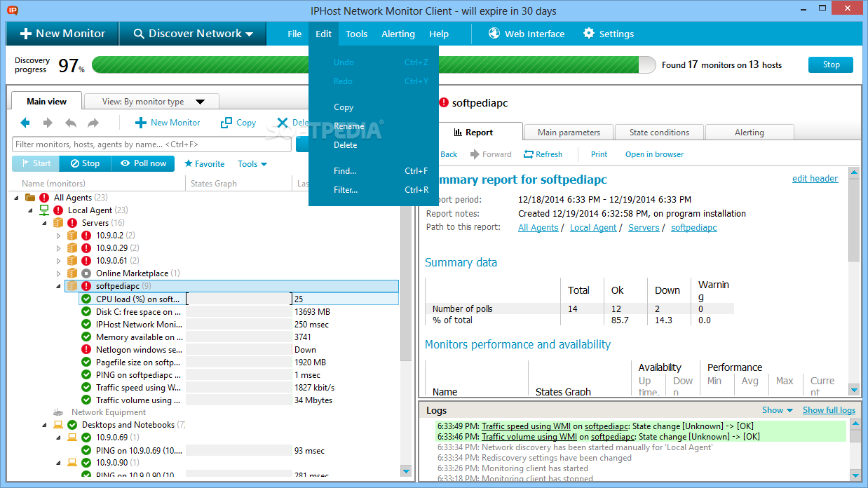The height and width of the screenshot is (488, 868).
Task: Click the Report tab chart icon
Action: click(x=458, y=133)
